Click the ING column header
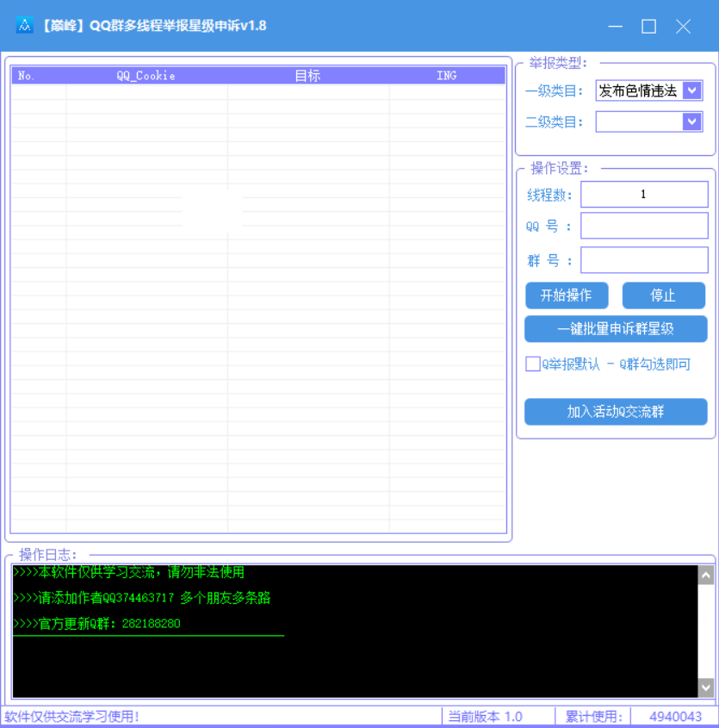 coord(446,75)
